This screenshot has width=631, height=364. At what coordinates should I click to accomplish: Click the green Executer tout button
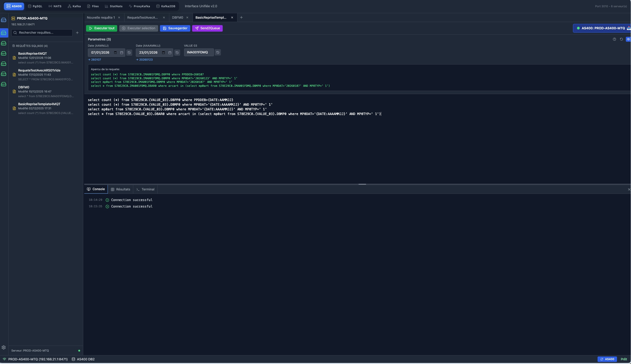102,28
